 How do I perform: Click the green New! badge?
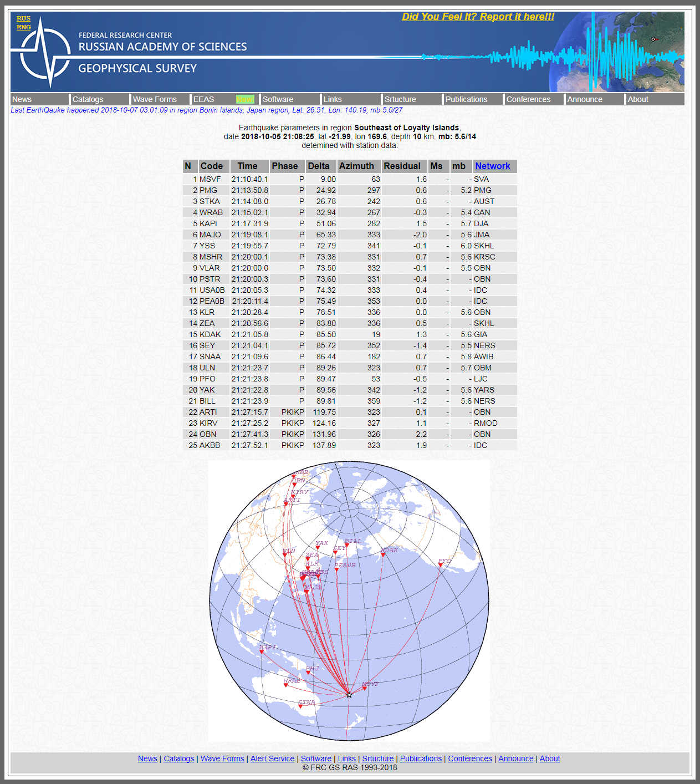click(x=245, y=99)
